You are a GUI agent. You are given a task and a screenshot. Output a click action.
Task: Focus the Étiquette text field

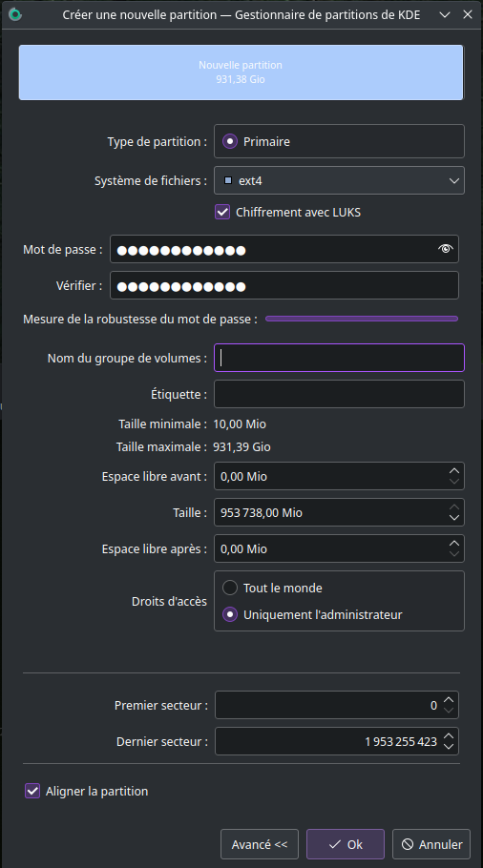pos(339,394)
